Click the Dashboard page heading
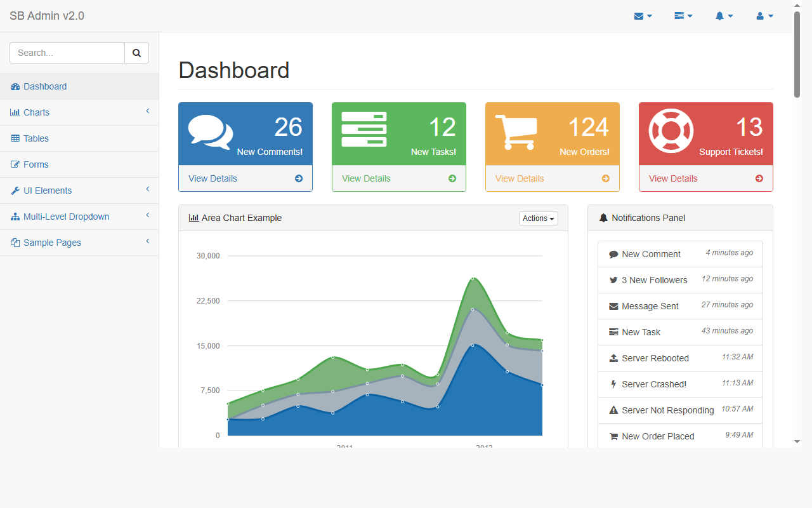Image resolution: width=812 pixels, height=508 pixels. pyautogui.click(x=234, y=70)
